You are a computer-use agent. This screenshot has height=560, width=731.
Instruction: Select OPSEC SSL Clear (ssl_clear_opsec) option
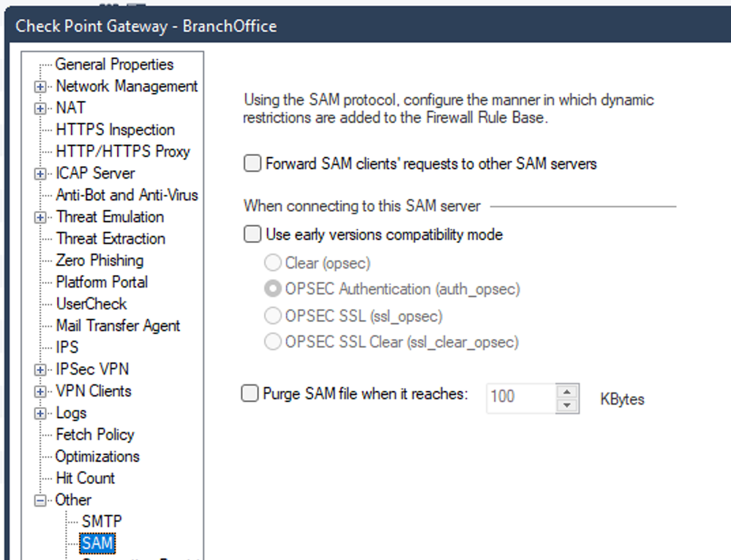(x=273, y=342)
